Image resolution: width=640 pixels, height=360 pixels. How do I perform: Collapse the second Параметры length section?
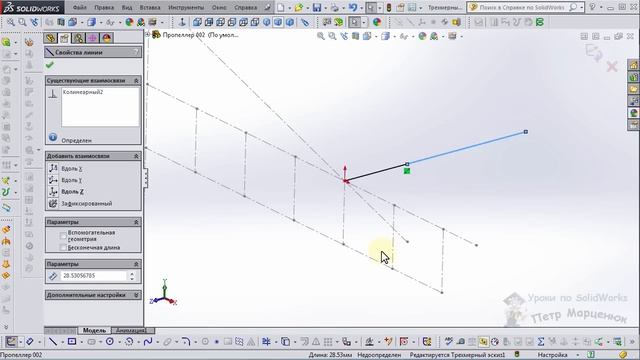(136, 264)
